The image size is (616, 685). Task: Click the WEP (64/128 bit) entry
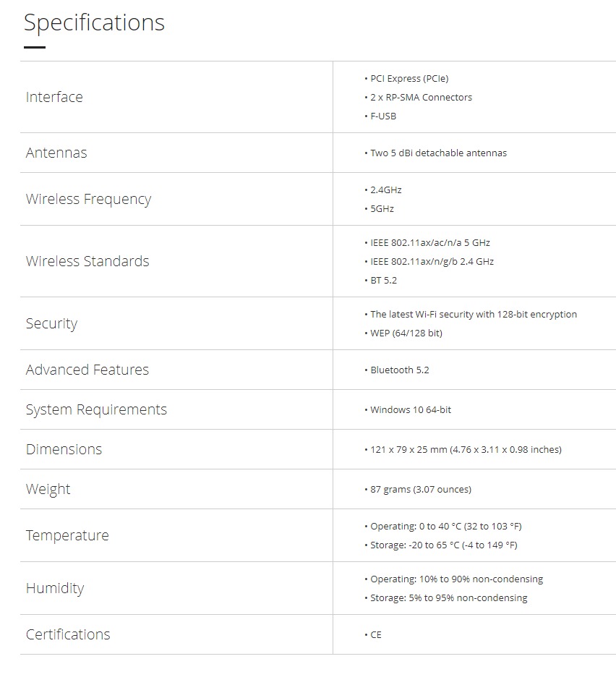(x=406, y=333)
